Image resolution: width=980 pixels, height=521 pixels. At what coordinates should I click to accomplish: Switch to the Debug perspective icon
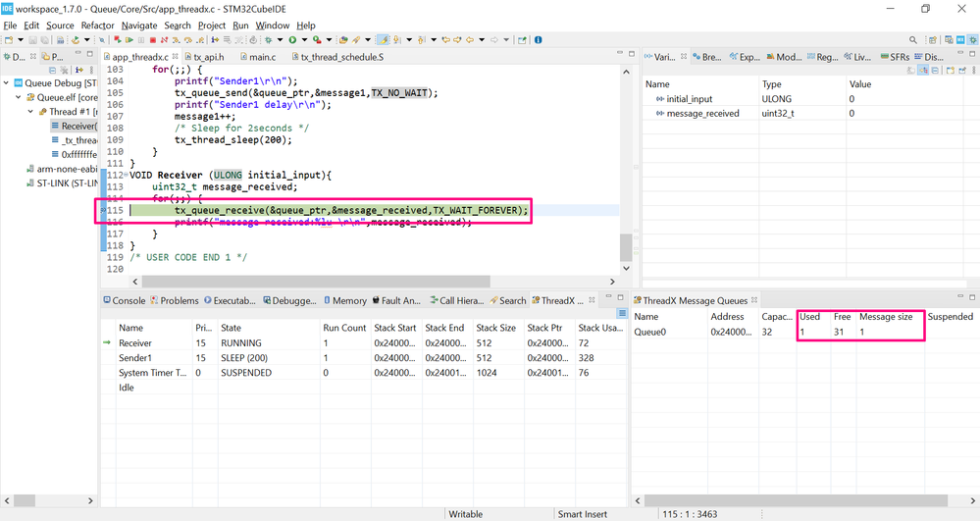(x=973, y=40)
